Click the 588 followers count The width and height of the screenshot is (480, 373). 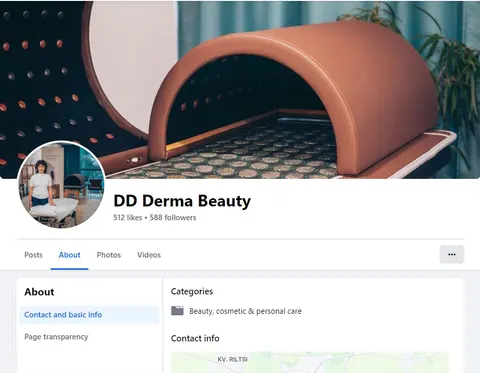point(173,218)
